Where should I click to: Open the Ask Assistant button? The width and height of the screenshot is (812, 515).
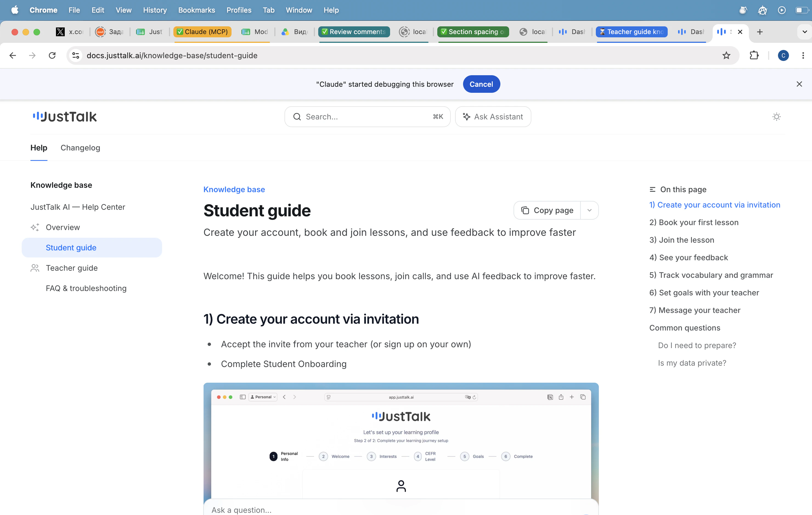(x=493, y=117)
